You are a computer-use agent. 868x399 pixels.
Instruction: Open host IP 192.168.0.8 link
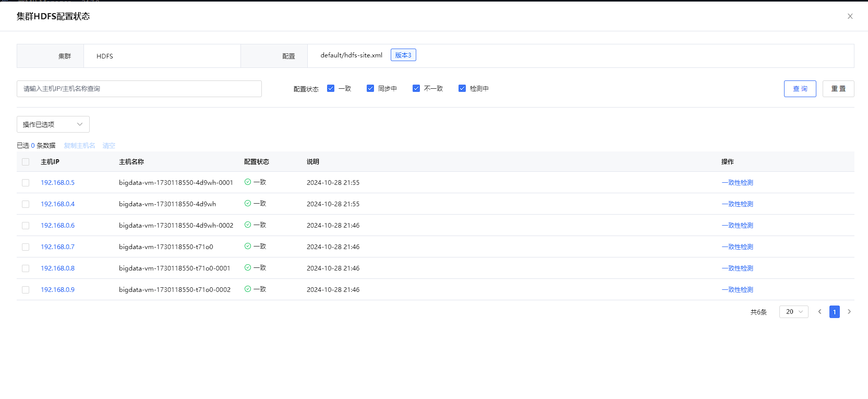57,268
